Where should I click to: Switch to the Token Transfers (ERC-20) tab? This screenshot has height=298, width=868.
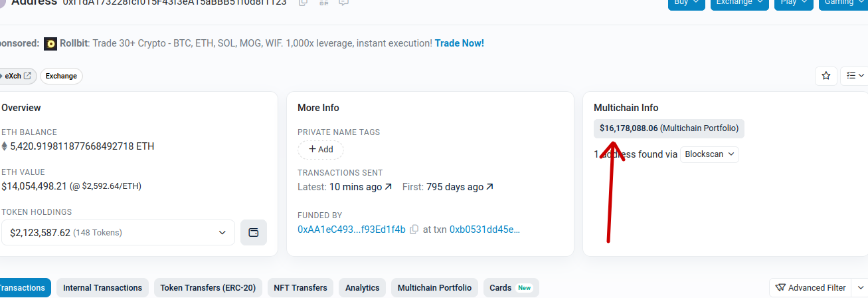tap(208, 288)
